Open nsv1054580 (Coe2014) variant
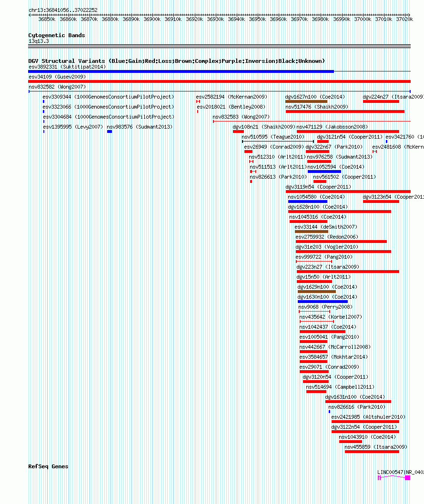424x504 pixels. 316,197
